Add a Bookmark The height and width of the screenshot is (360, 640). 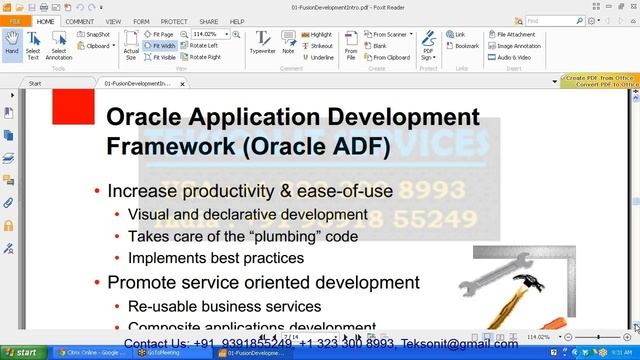(x=462, y=46)
